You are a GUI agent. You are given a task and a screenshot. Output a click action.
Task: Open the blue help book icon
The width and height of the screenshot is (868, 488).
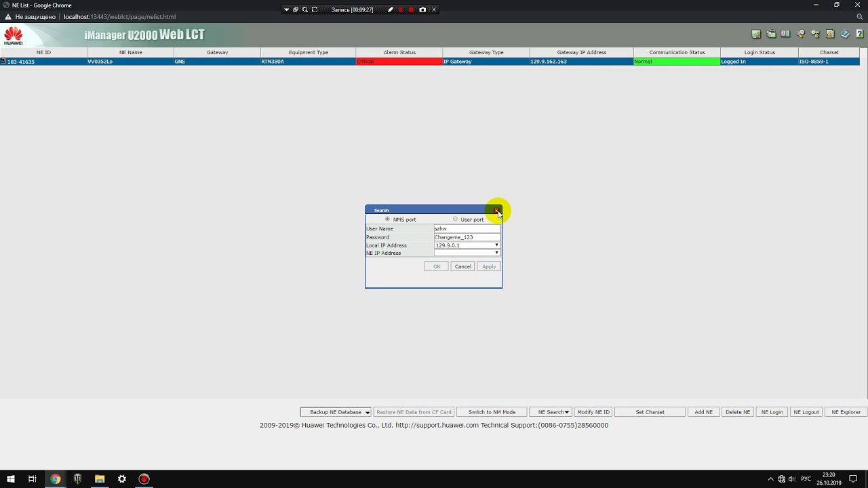point(845,35)
